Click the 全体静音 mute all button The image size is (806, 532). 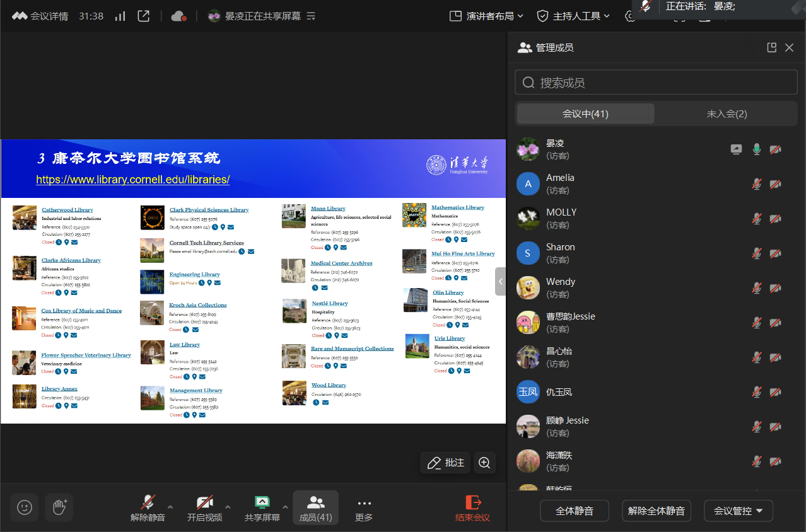574,511
